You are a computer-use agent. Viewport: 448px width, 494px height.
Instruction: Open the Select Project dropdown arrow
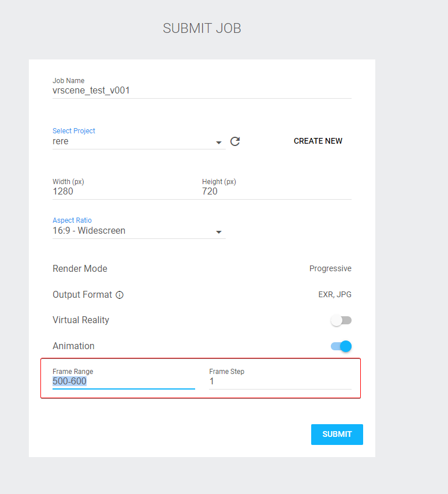(x=218, y=143)
